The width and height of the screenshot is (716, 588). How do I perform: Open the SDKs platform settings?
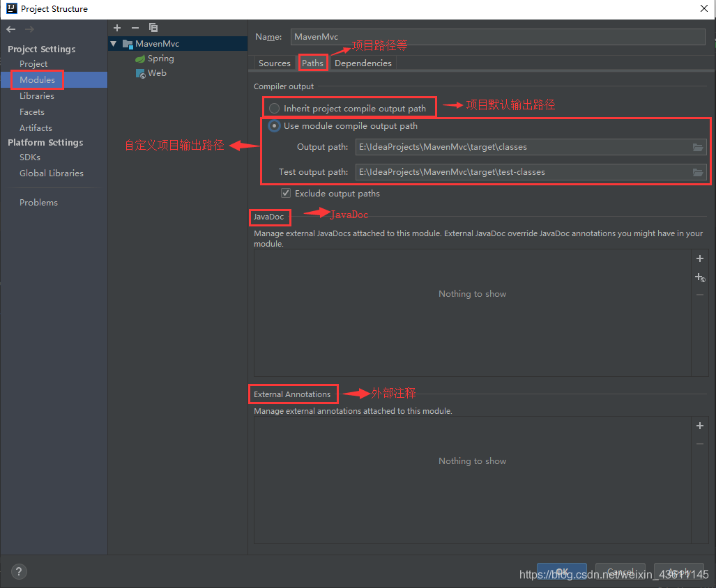(30, 157)
